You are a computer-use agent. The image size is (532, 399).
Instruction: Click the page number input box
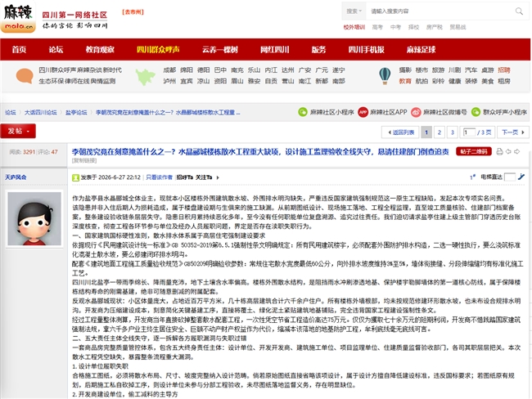(x=469, y=132)
